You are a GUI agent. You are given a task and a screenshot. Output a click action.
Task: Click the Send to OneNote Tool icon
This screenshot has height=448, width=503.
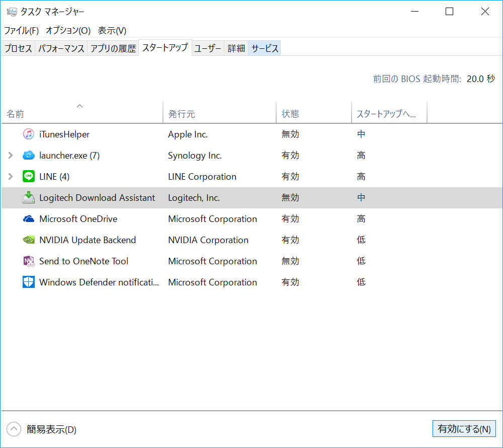[29, 261]
